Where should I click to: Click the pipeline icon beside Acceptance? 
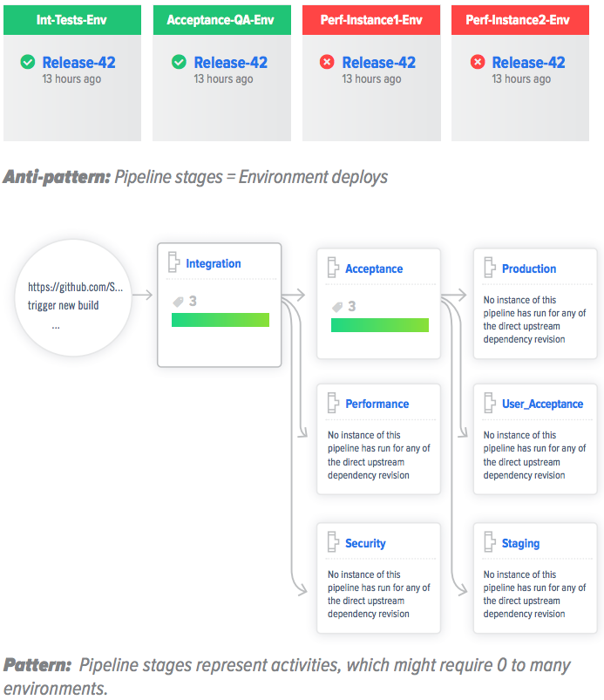coord(332,268)
